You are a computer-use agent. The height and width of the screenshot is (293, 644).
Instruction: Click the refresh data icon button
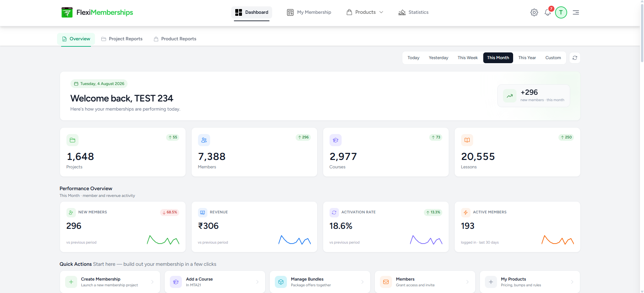point(575,58)
